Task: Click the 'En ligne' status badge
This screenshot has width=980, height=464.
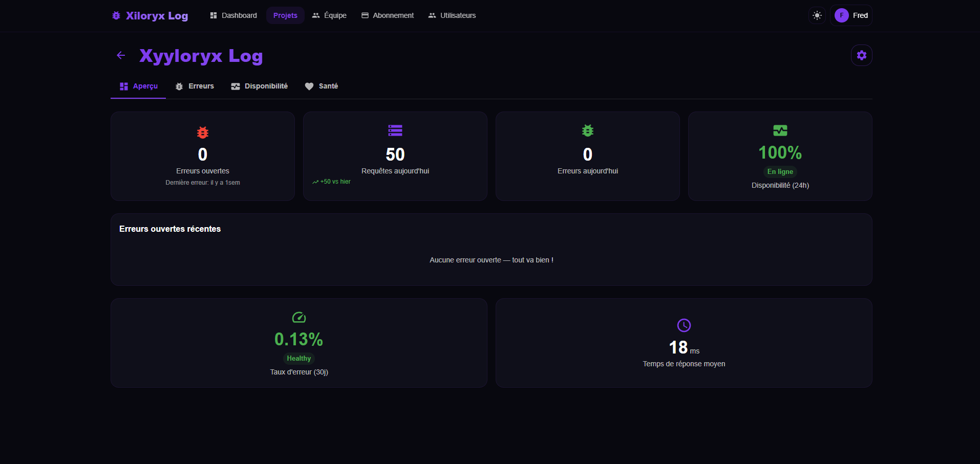Action: tap(780, 171)
